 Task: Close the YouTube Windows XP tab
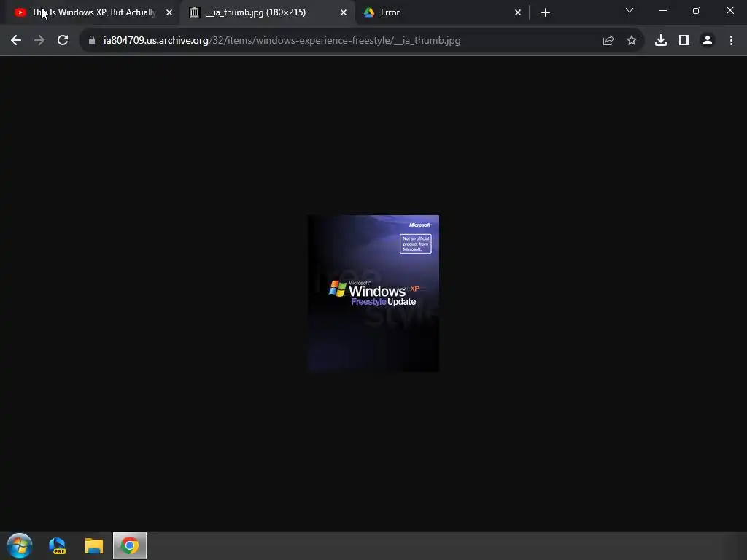[169, 12]
